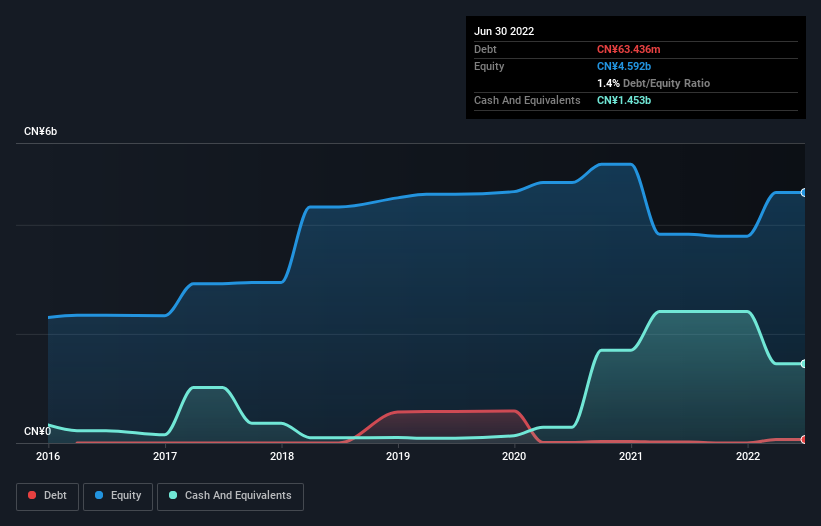Screen dimensions: 821x526
Task: Click the Debt row label in tooltip
Action: click(x=485, y=49)
